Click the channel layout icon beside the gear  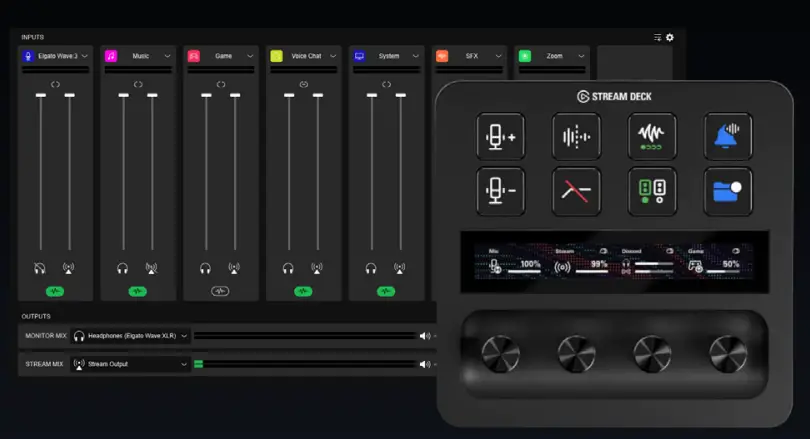[657, 37]
